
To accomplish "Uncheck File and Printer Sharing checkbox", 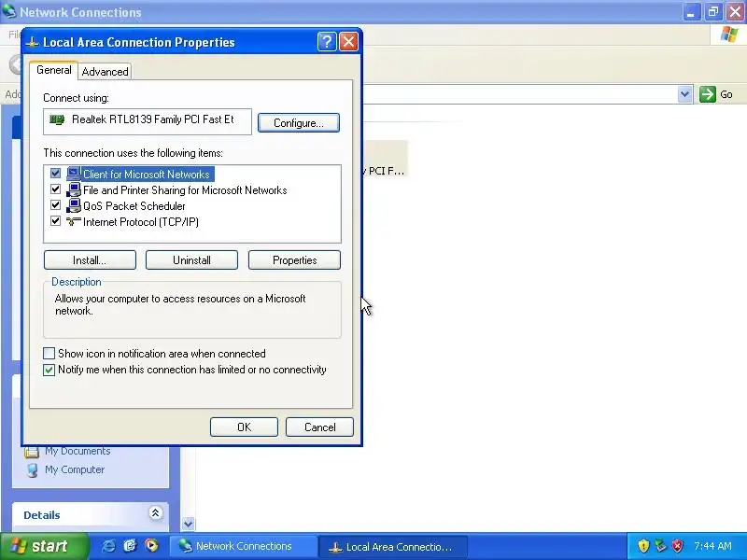I will coord(55,189).
